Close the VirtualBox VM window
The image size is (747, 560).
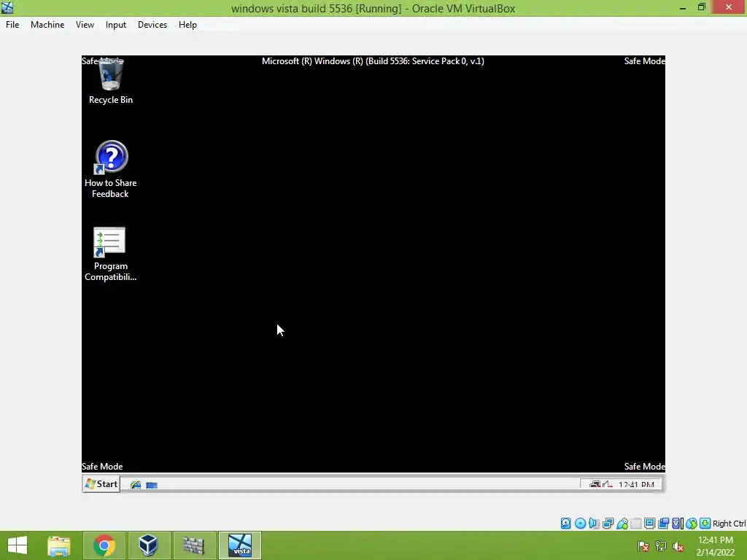point(729,7)
